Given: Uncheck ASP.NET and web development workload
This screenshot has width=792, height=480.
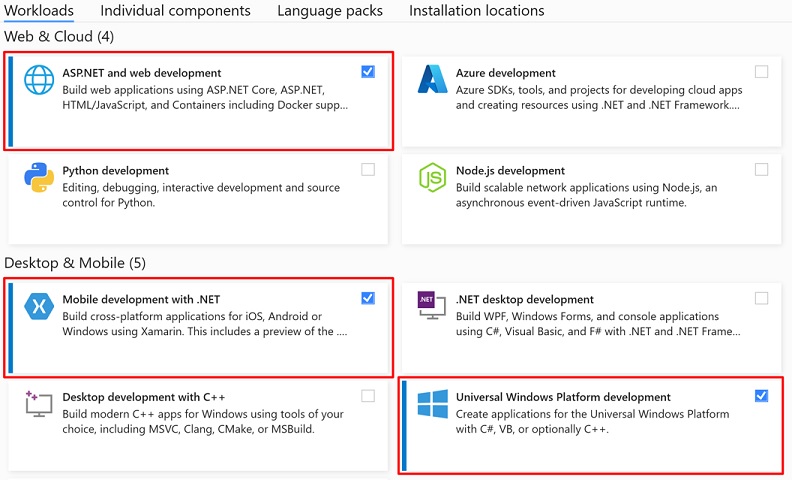Looking at the screenshot, I should pyautogui.click(x=368, y=72).
